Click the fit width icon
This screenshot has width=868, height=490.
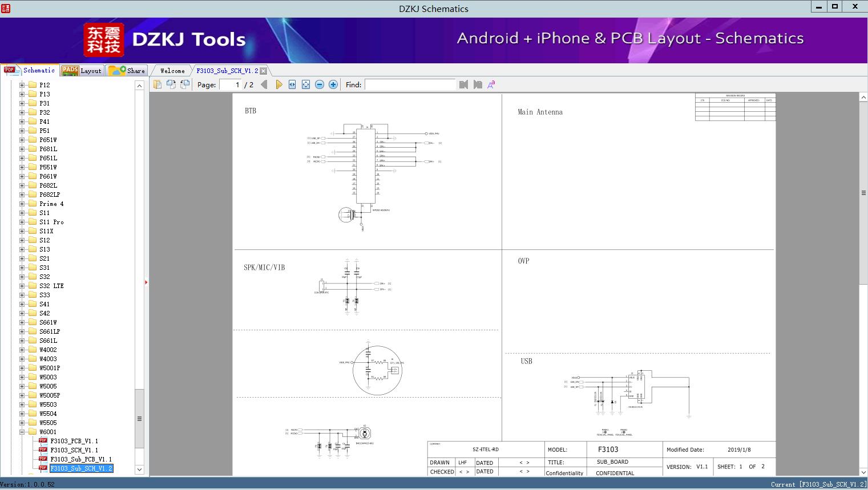click(292, 84)
